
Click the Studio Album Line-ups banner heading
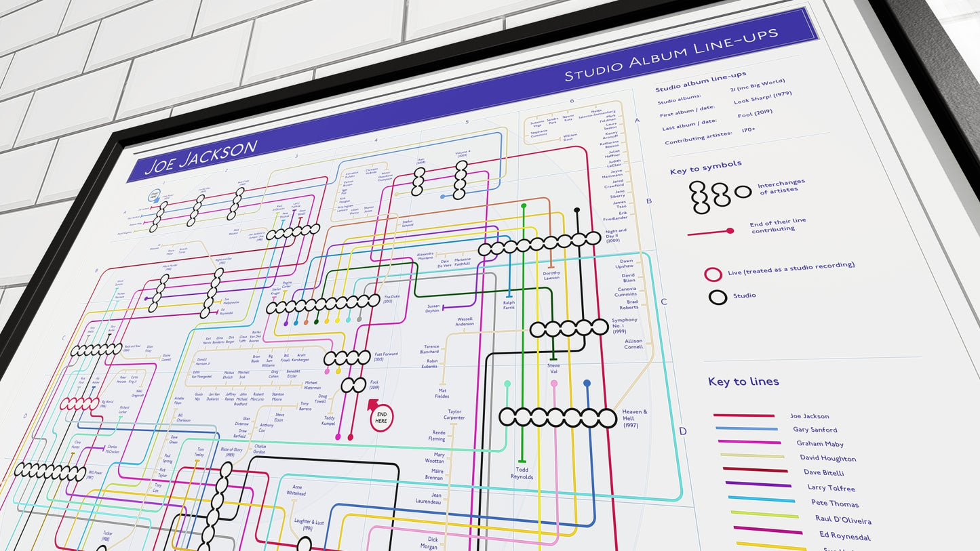click(671, 54)
